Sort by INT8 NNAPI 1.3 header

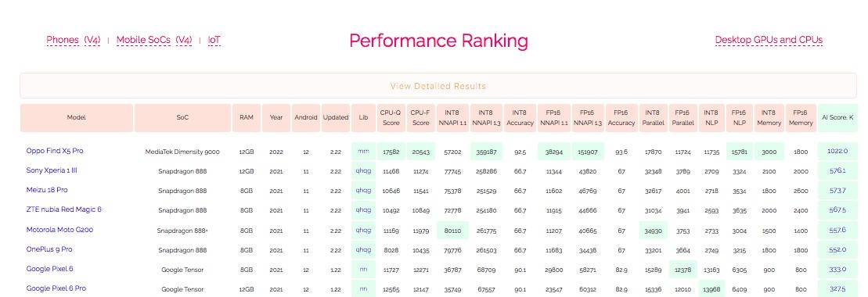pyautogui.click(x=486, y=118)
